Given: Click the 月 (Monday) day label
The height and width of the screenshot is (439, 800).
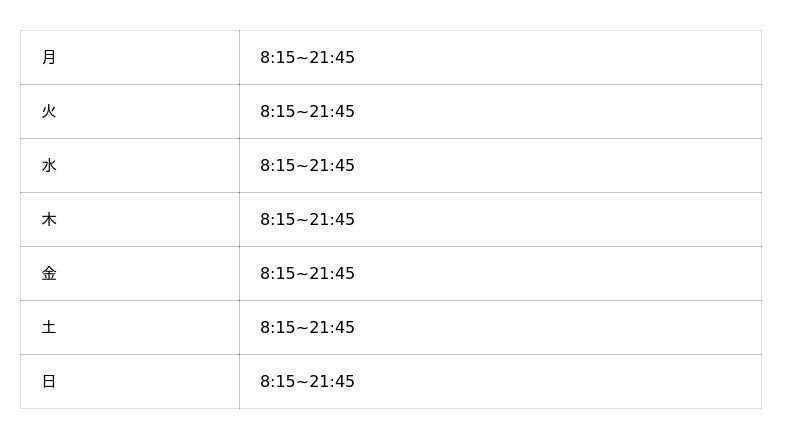Looking at the screenshot, I should click(x=49, y=58).
